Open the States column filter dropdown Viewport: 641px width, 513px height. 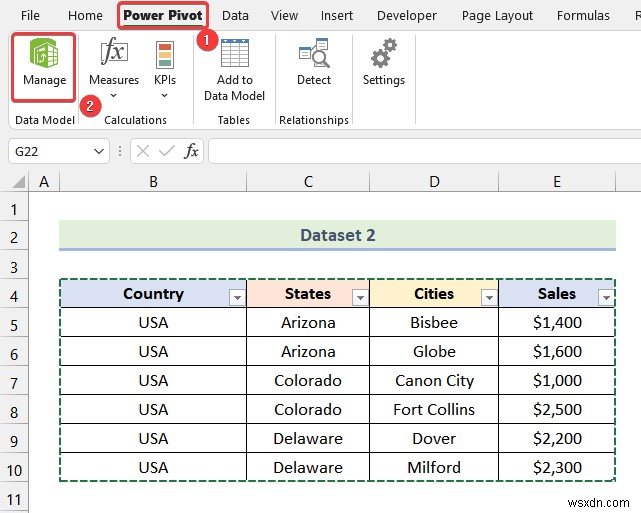[x=360, y=297]
